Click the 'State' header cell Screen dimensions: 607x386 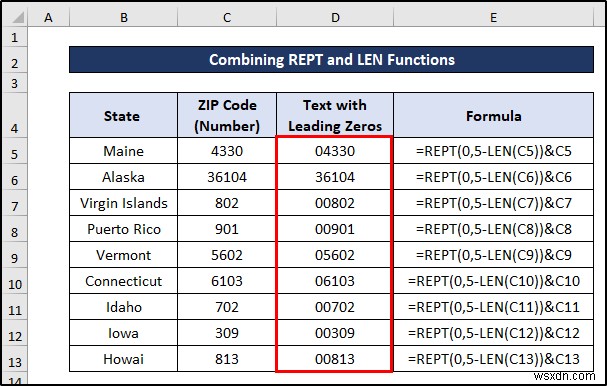pyautogui.click(x=123, y=115)
